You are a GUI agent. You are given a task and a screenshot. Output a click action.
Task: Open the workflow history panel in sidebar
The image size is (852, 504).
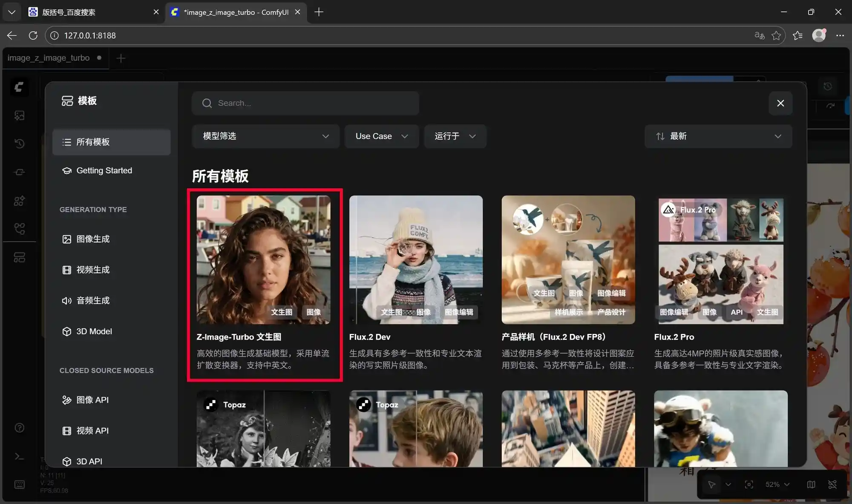click(x=20, y=144)
